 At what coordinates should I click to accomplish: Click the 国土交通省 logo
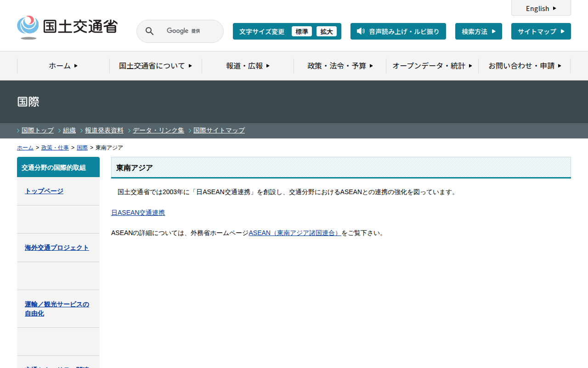[67, 27]
